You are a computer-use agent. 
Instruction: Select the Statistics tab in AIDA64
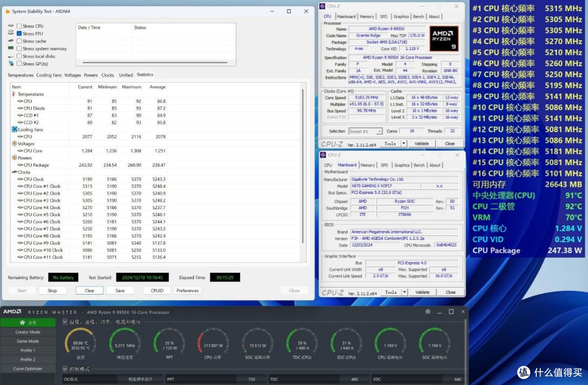coord(145,75)
